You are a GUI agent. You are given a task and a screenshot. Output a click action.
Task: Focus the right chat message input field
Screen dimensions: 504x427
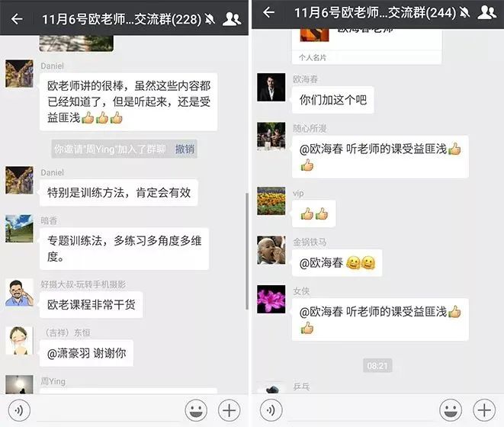361,410
